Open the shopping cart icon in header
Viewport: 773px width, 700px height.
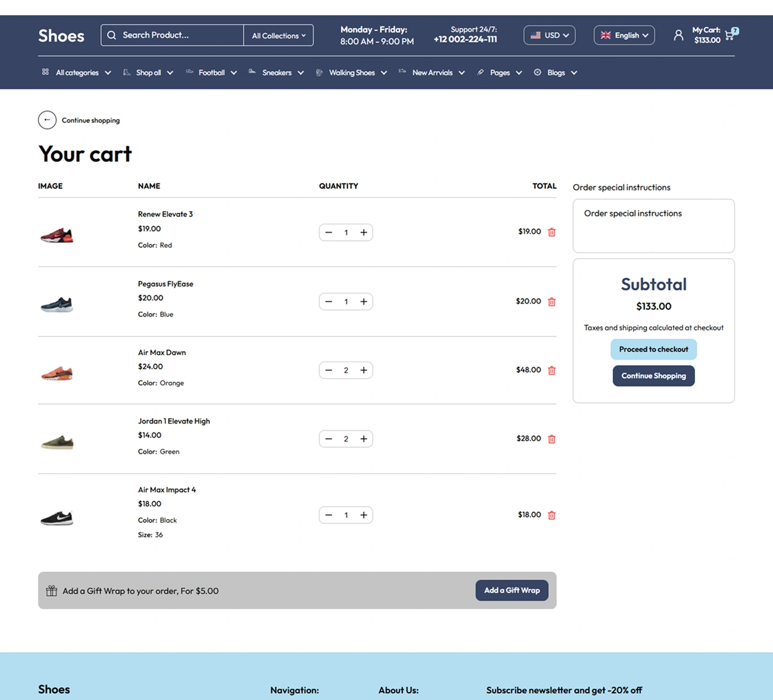[731, 34]
